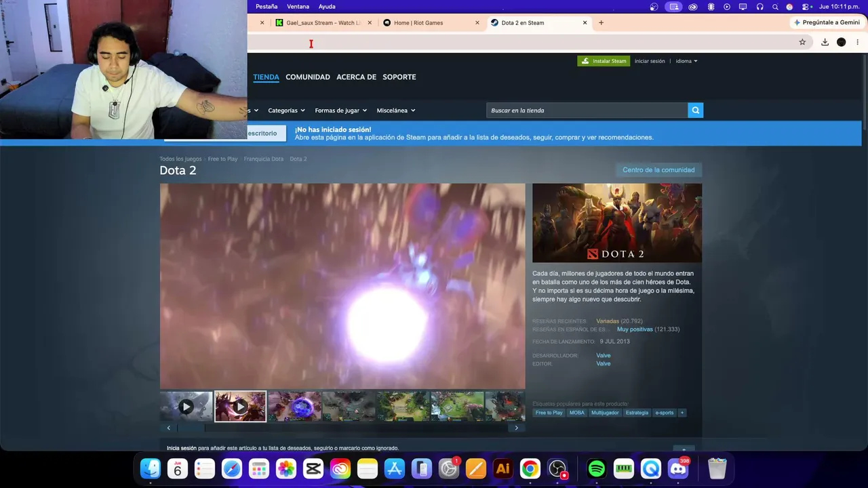Image resolution: width=868 pixels, height=488 pixels.
Task: Open OBS Studio from the Dock
Action: [x=557, y=468]
